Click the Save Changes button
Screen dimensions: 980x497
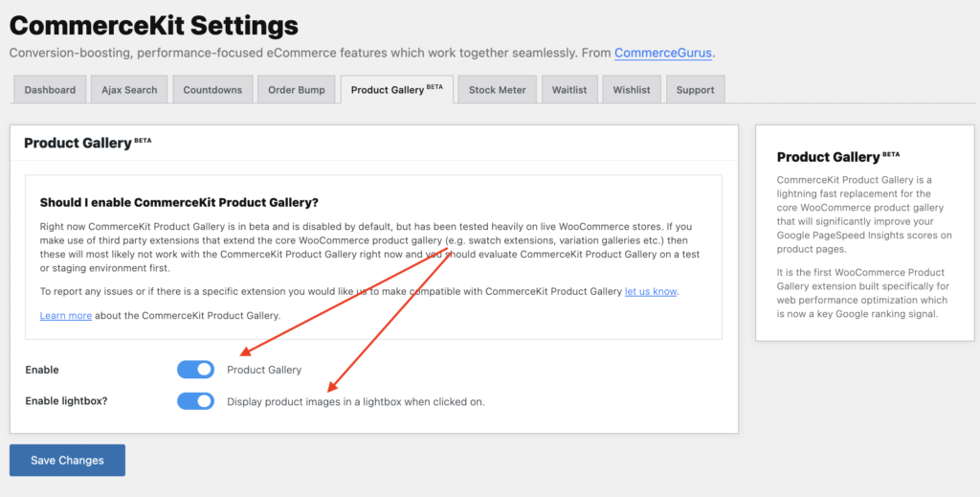tap(68, 460)
